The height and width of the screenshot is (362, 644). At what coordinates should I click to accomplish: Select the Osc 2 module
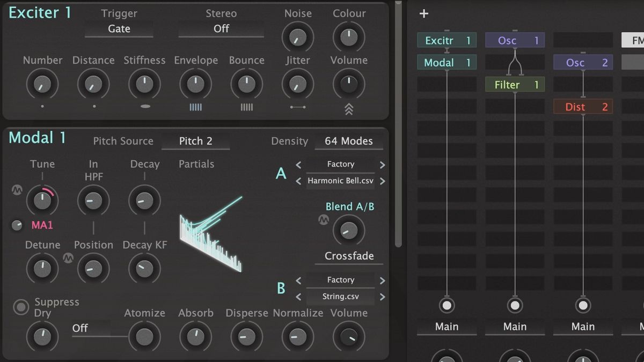pyautogui.click(x=583, y=63)
